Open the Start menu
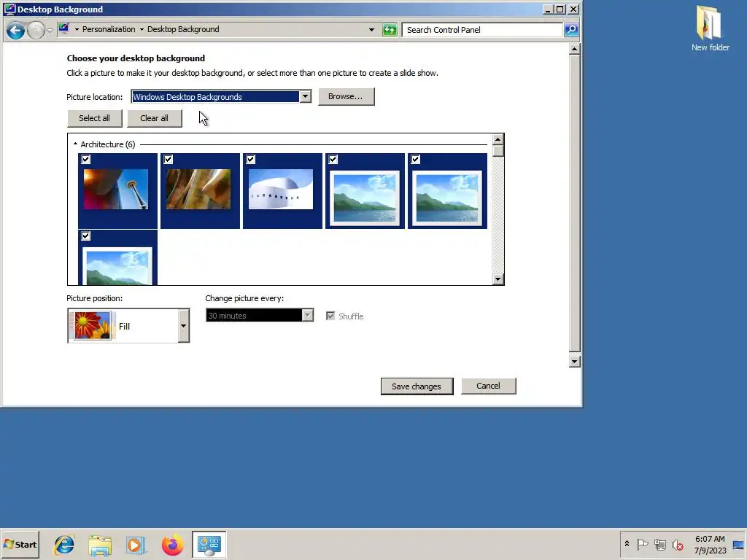Image resolution: width=747 pixels, height=560 pixels. (20, 544)
